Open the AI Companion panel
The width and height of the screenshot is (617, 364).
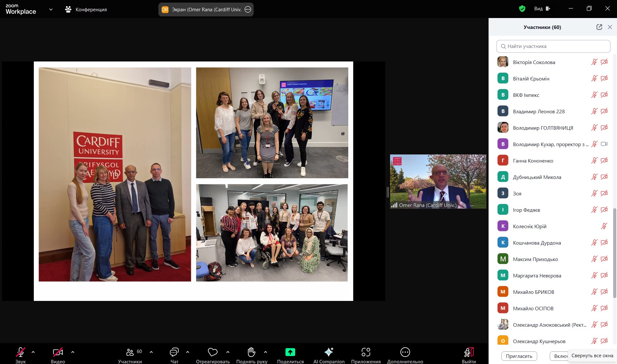329,352
